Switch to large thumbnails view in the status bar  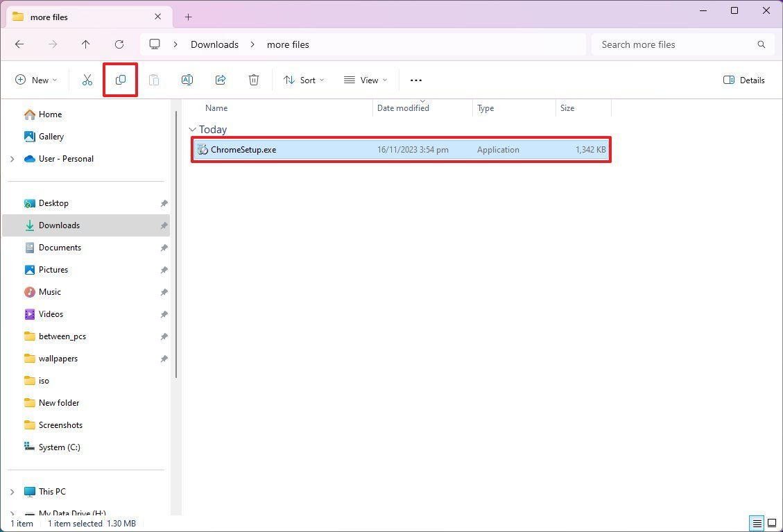pos(771,523)
